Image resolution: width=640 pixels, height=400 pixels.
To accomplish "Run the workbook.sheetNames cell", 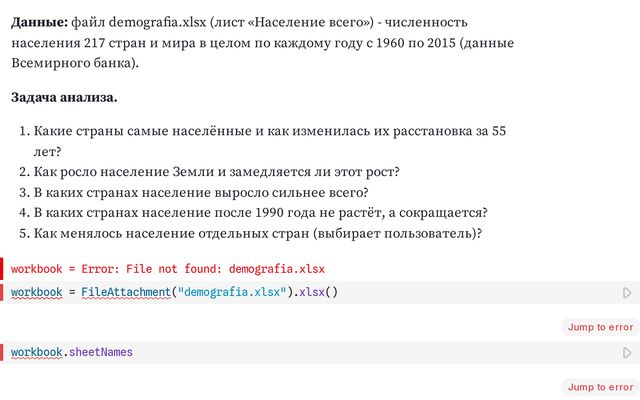I will 627,352.
